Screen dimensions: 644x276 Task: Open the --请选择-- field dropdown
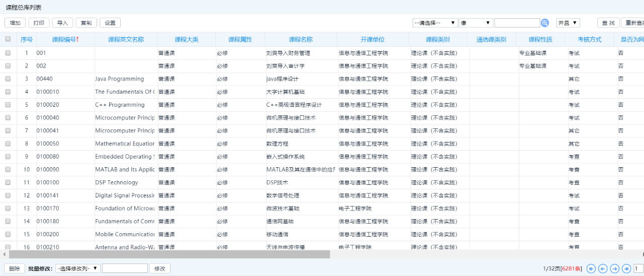pyautogui.click(x=435, y=23)
